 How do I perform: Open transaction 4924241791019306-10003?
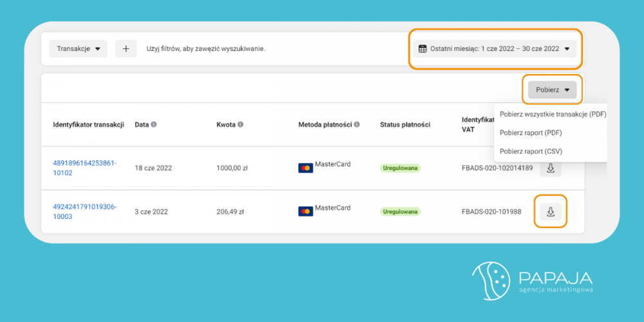tap(84, 211)
